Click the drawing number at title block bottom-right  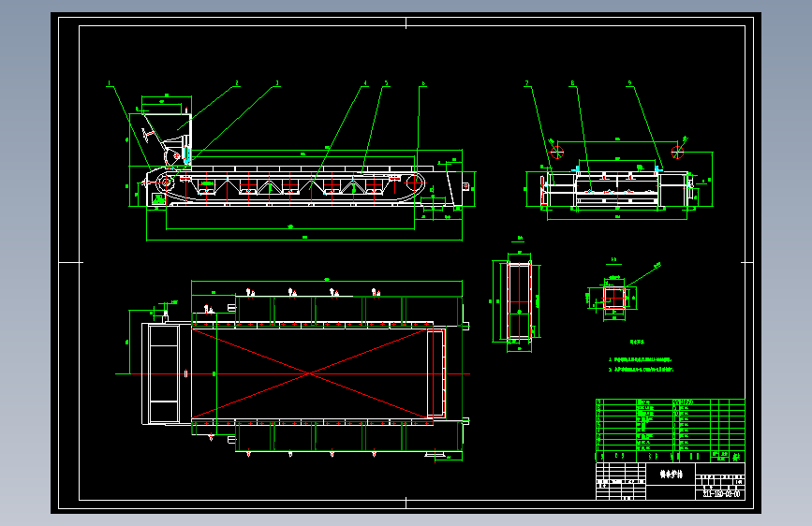pyautogui.click(x=721, y=494)
